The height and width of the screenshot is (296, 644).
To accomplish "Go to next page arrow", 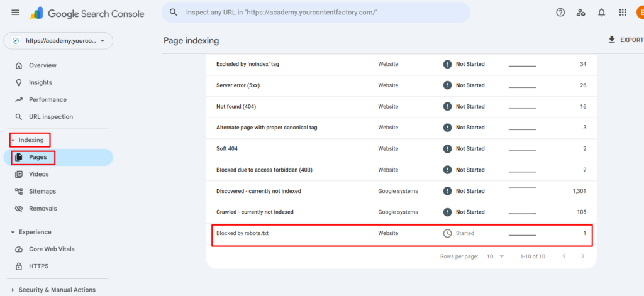I will (x=583, y=256).
